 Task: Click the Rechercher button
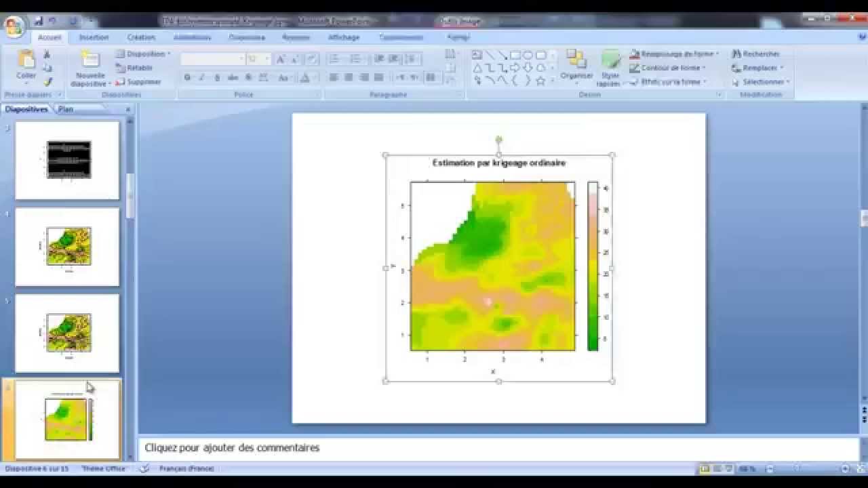point(756,54)
